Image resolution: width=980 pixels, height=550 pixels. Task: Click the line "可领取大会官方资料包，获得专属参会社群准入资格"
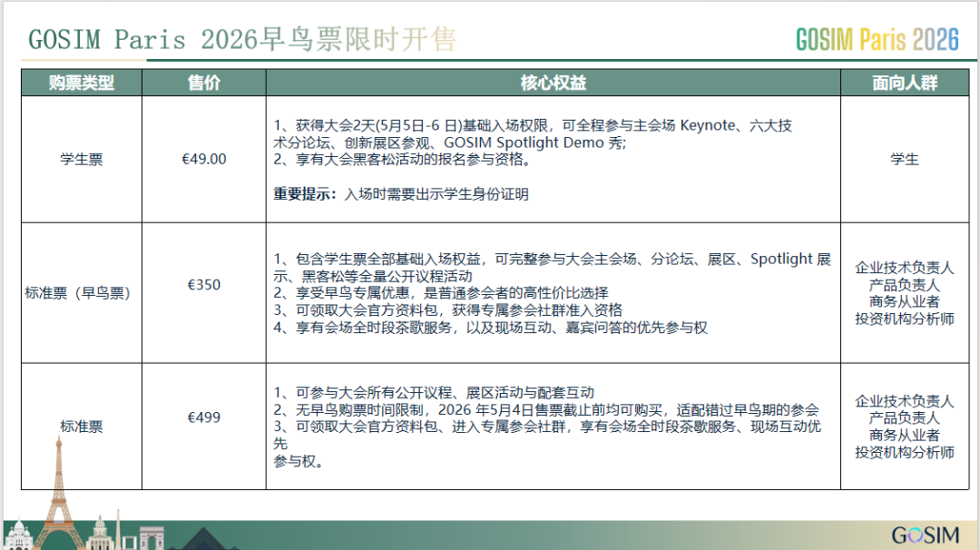click(x=447, y=310)
